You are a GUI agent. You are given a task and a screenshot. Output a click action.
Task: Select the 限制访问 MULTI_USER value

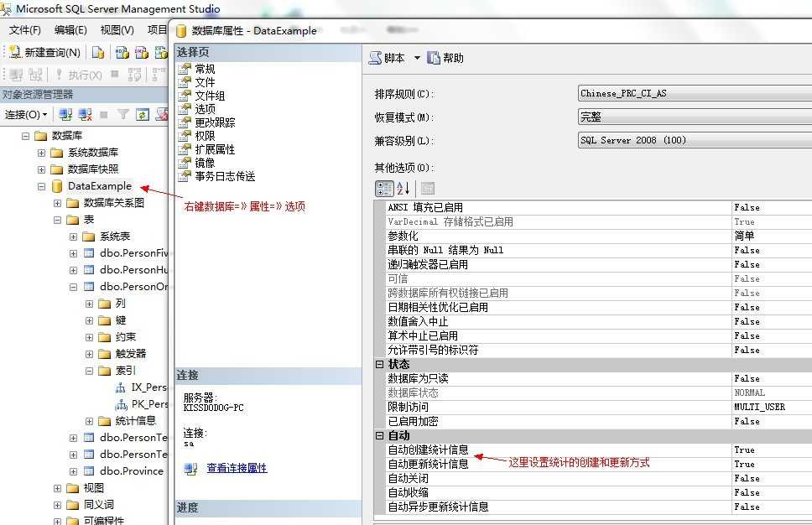(x=760, y=407)
